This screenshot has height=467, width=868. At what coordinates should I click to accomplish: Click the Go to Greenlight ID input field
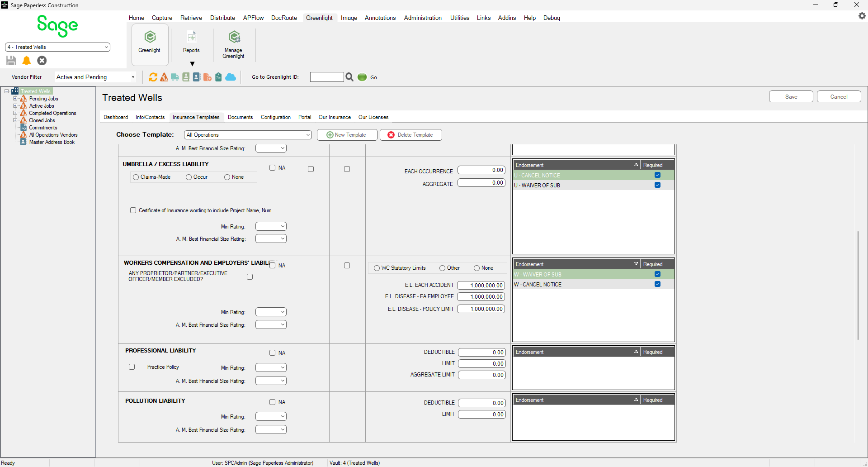pos(327,77)
